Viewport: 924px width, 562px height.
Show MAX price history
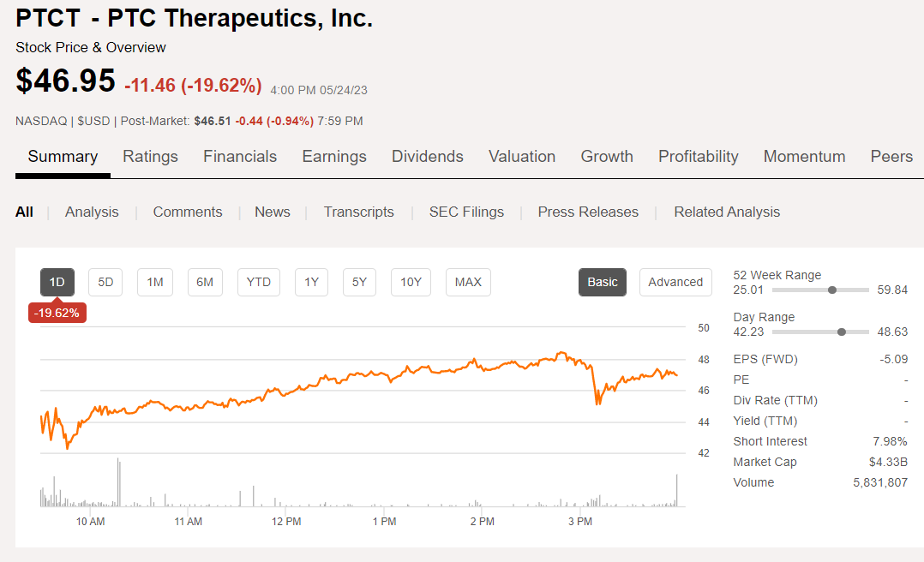[468, 282]
